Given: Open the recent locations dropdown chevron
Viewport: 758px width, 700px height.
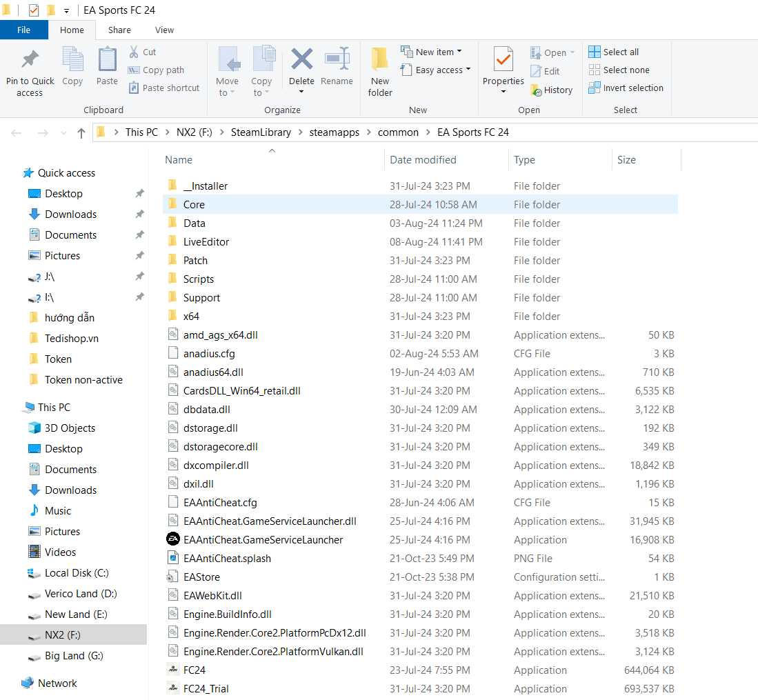Looking at the screenshot, I should click(63, 133).
